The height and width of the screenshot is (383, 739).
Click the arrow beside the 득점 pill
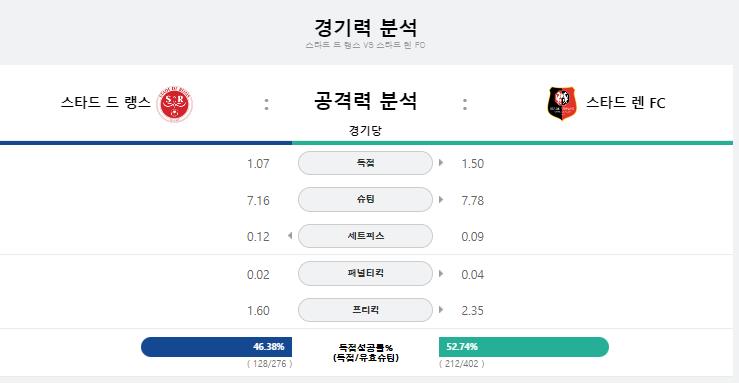click(441, 163)
